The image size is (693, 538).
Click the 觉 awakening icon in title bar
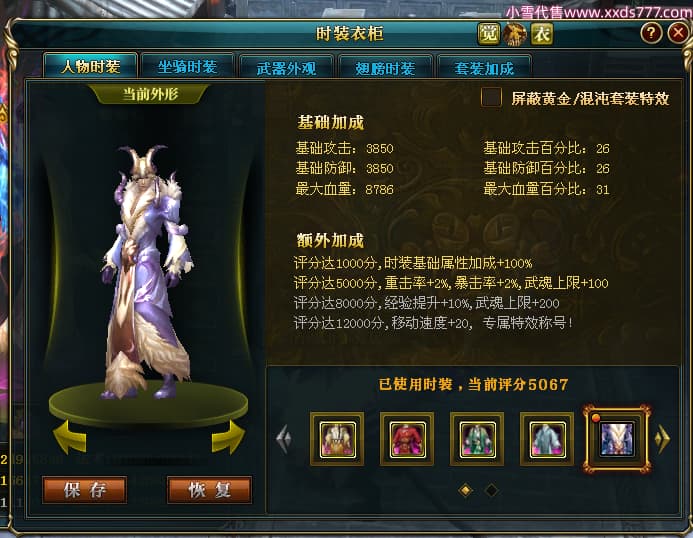pyautogui.click(x=489, y=34)
